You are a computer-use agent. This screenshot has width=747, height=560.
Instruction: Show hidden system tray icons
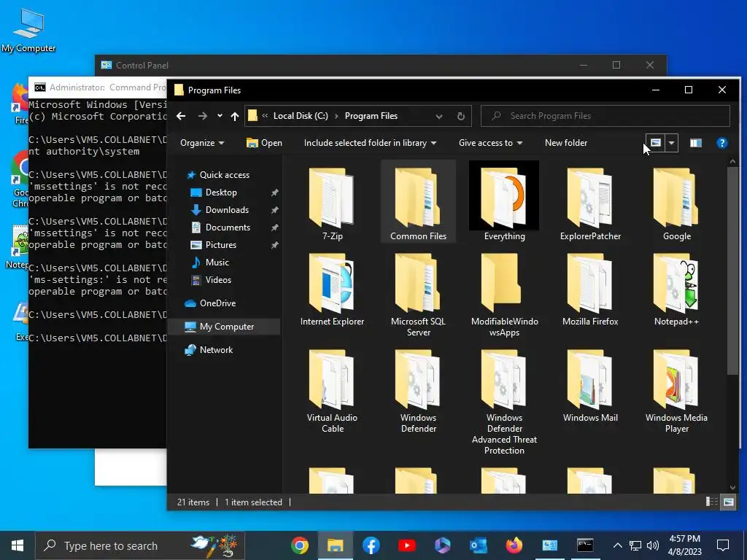[x=617, y=545]
